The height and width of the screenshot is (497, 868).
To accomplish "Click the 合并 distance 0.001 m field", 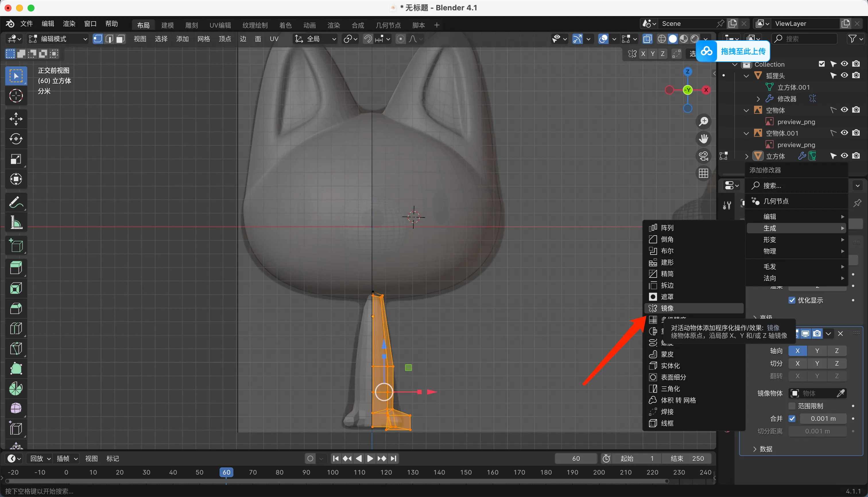I will coord(823,419).
